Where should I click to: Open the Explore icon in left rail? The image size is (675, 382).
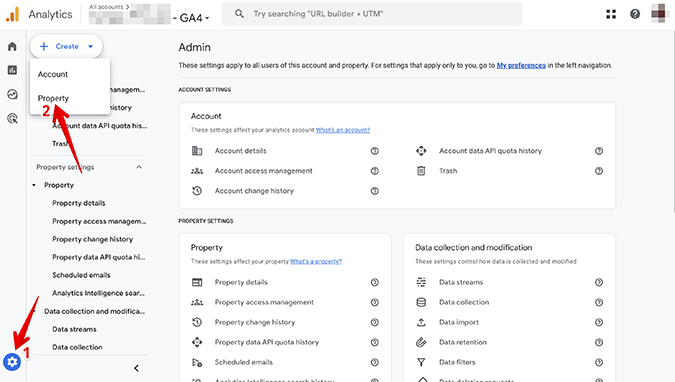pos(12,94)
